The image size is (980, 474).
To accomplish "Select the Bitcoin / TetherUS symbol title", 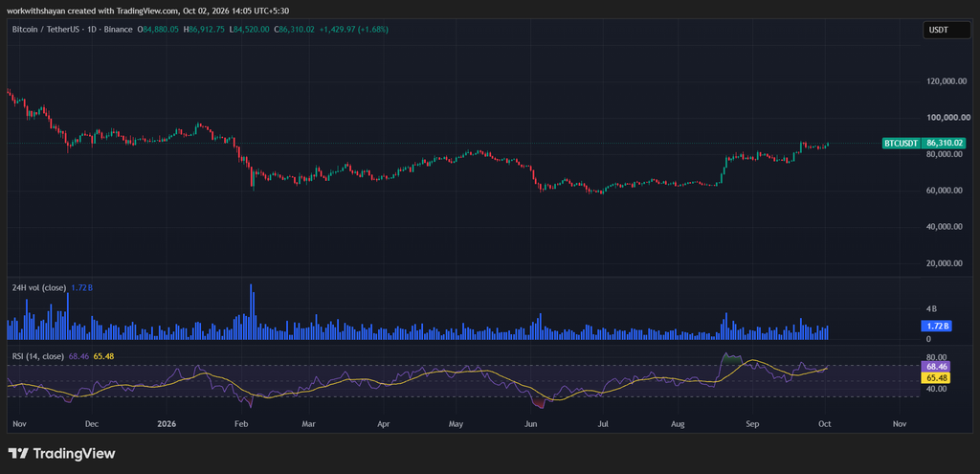I will point(73,29).
